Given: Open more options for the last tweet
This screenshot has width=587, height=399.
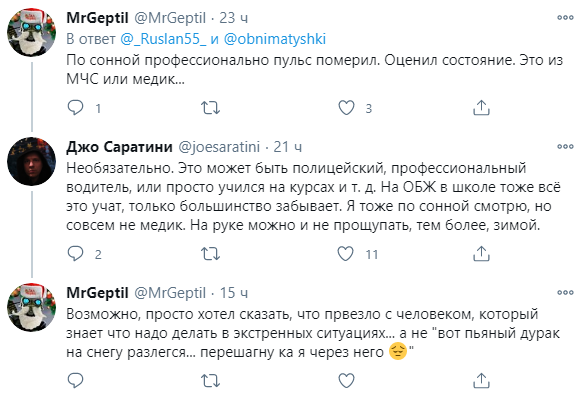Looking at the screenshot, I should [x=565, y=292].
